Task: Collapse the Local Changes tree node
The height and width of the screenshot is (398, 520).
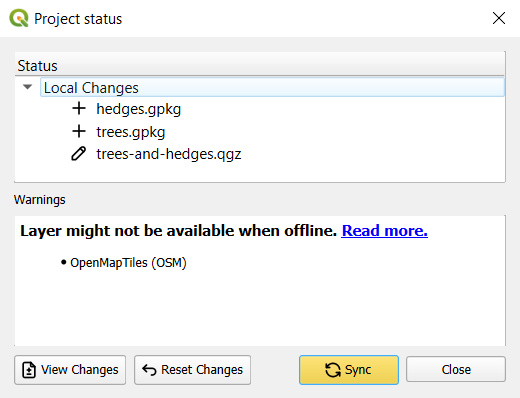Action: click(27, 87)
